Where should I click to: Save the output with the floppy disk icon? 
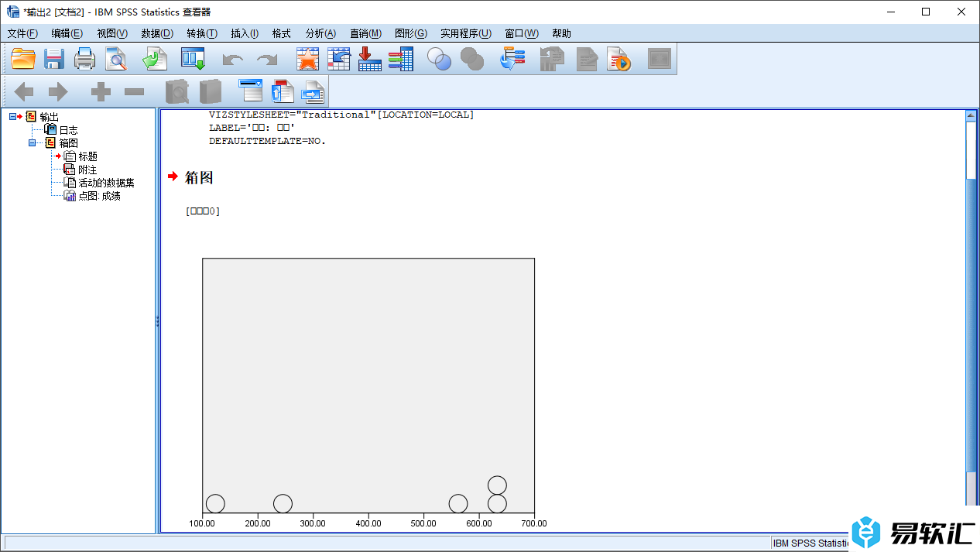tap(53, 59)
